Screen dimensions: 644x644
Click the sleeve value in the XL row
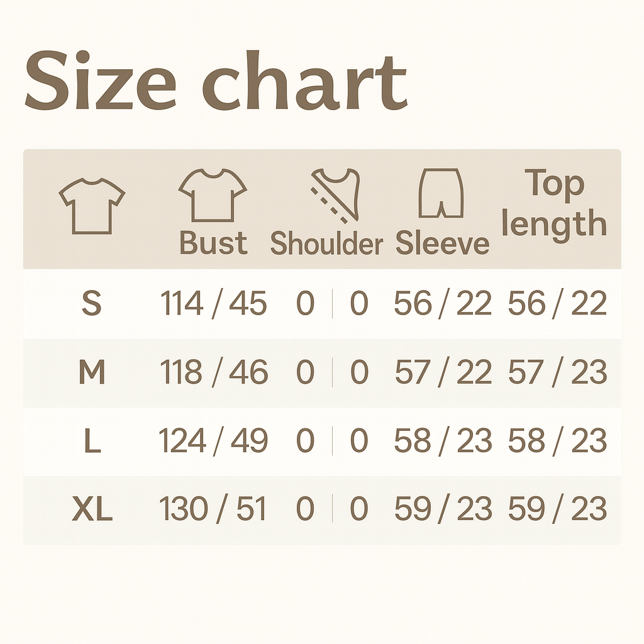click(443, 509)
